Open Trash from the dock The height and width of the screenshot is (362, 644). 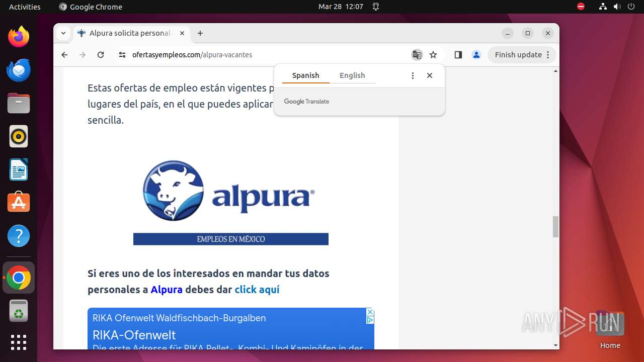(x=19, y=311)
